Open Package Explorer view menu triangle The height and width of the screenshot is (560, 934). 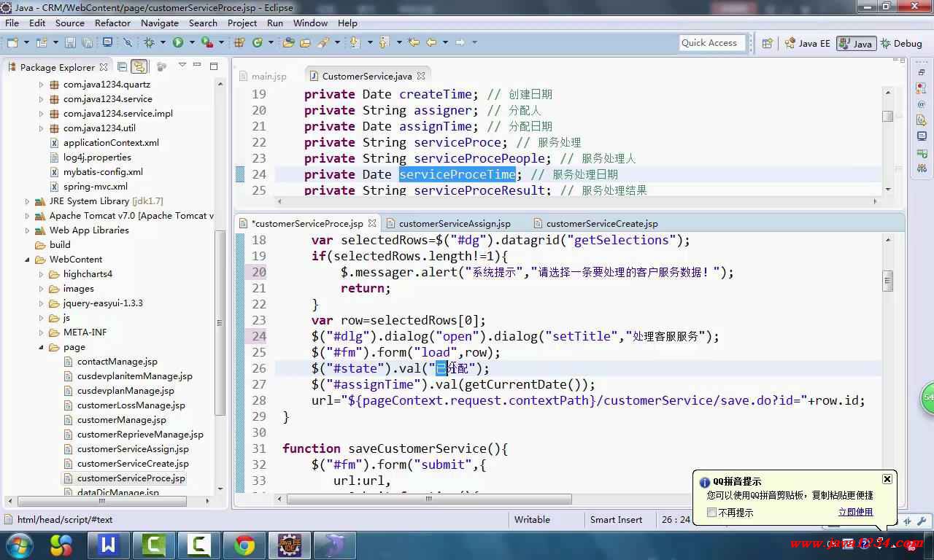pyautogui.click(x=182, y=66)
